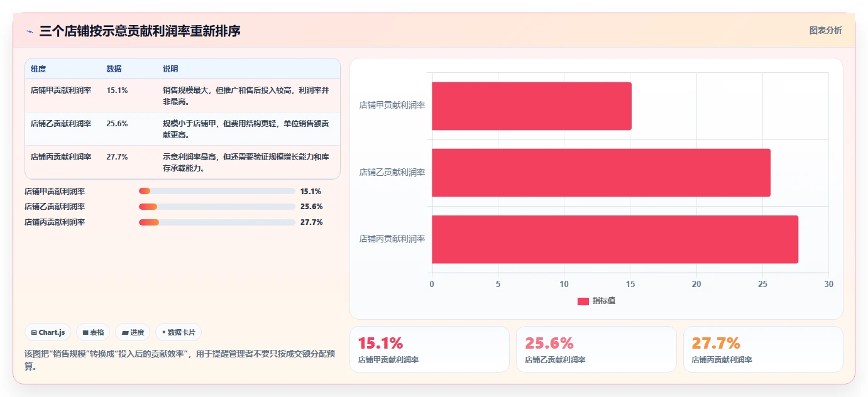Click table cell 店铺甲贡献利润率

point(61,90)
